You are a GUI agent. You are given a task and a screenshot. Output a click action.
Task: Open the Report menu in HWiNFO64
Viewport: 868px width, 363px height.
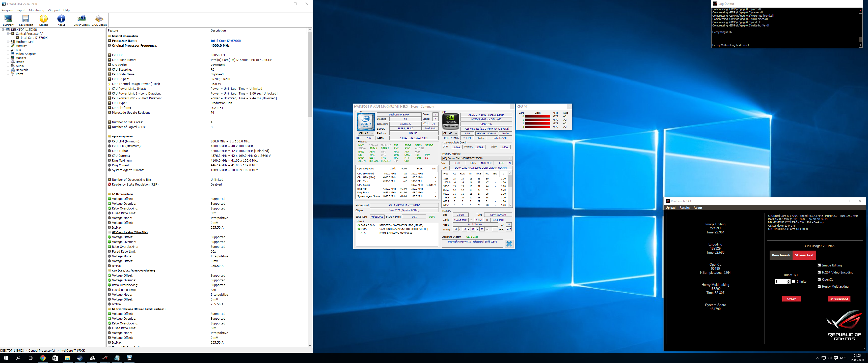[x=21, y=10]
